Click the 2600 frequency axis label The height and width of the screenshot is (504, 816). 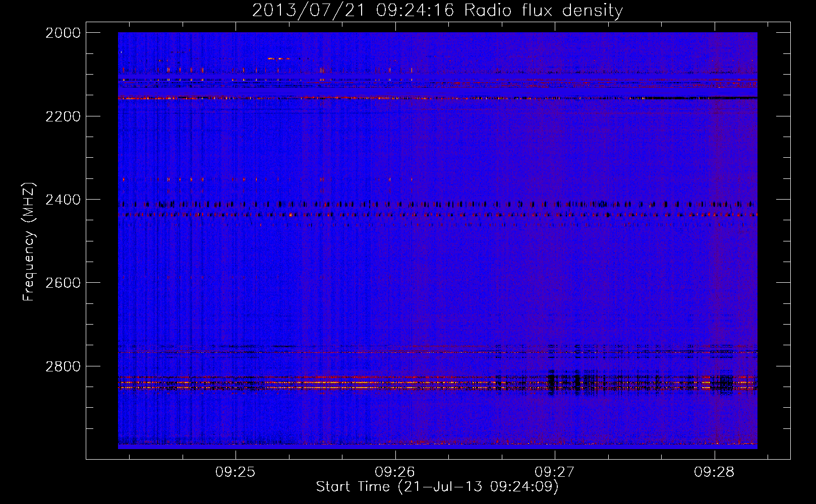(x=63, y=283)
